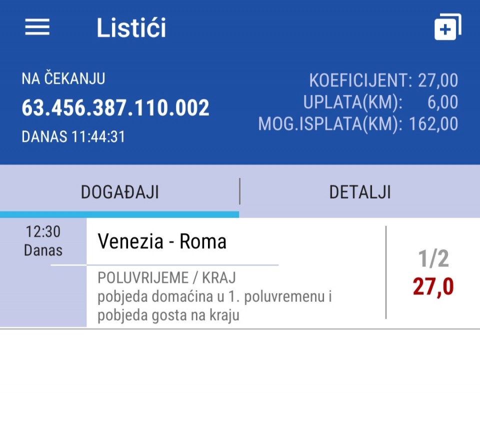
Task: Tap the 12:30 Danas time cell
Action: tap(43, 241)
